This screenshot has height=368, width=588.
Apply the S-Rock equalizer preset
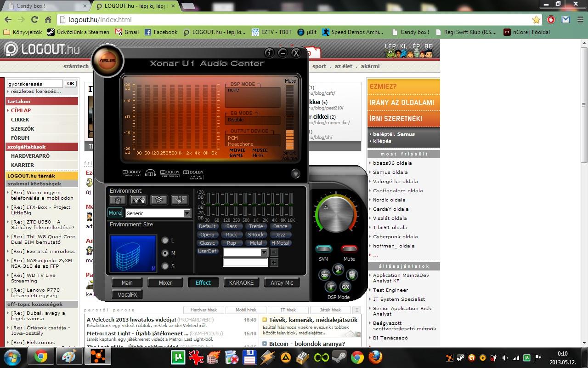pyautogui.click(x=256, y=235)
